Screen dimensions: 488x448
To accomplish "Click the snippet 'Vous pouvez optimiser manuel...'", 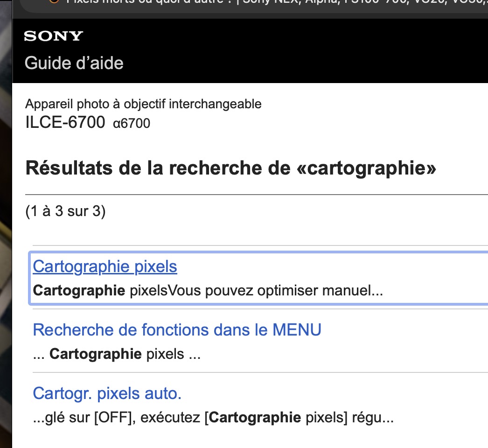I will (275, 291).
